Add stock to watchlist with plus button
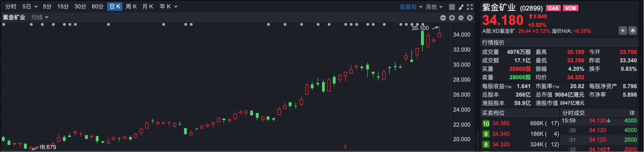 click(x=623, y=31)
